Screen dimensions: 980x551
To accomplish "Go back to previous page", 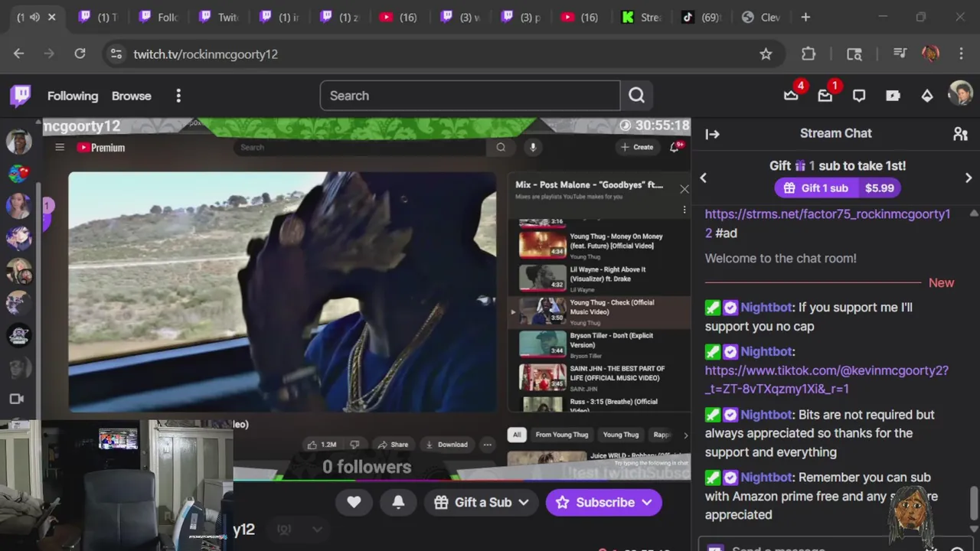I will pos(18,54).
